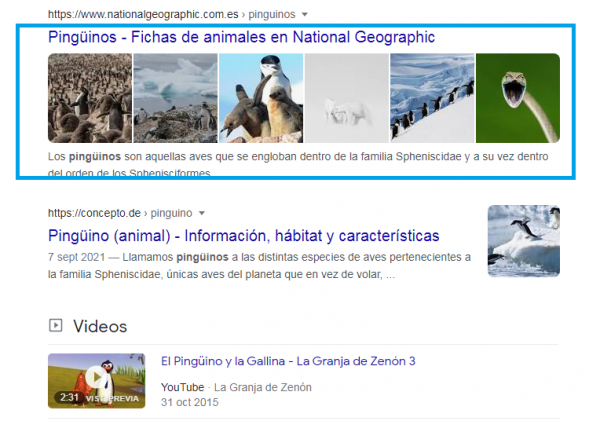Open 'El Pingüino y la Gallina' video link

pyautogui.click(x=288, y=361)
